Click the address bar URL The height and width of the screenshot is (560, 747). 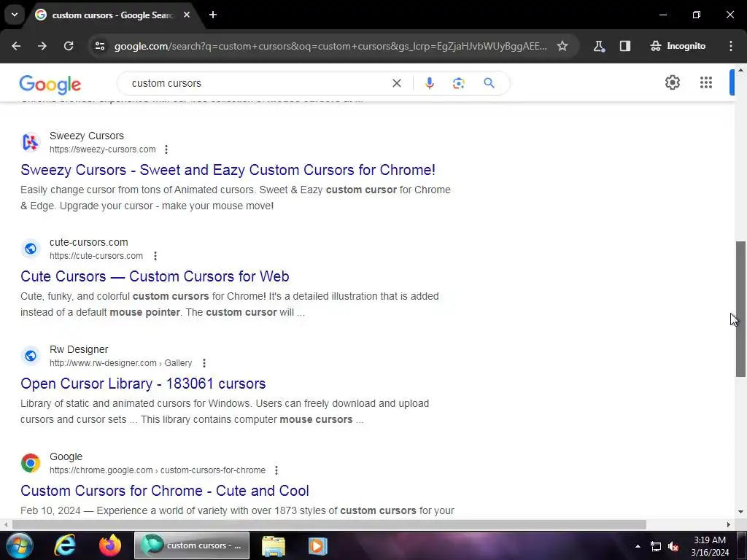(x=330, y=46)
